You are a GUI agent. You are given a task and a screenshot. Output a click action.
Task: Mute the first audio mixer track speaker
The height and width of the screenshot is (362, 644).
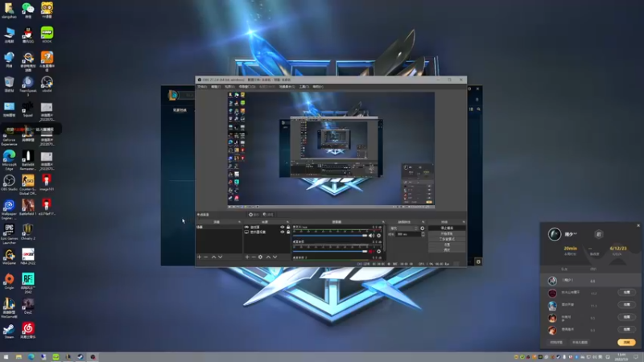371,236
